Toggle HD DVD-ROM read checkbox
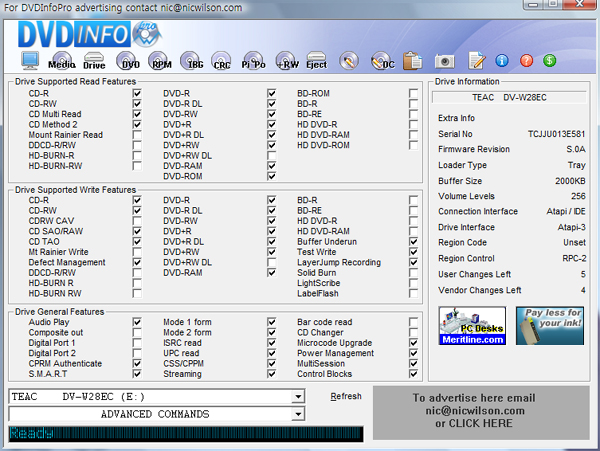 [413, 145]
